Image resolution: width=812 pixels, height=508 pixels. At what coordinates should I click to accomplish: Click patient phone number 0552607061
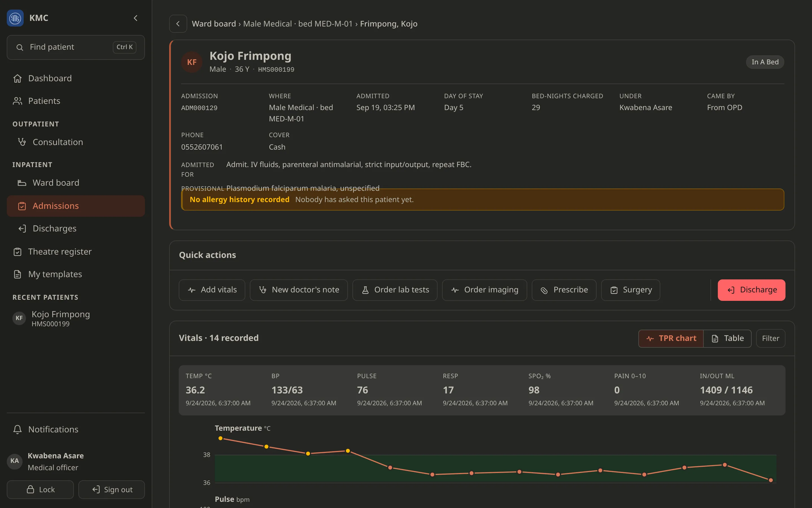pos(202,147)
